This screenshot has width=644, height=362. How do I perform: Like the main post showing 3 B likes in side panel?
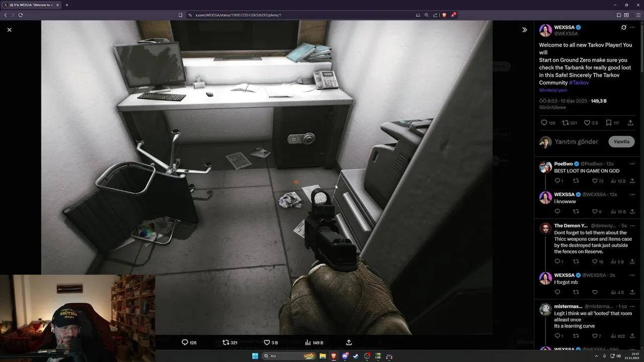coord(587,123)
